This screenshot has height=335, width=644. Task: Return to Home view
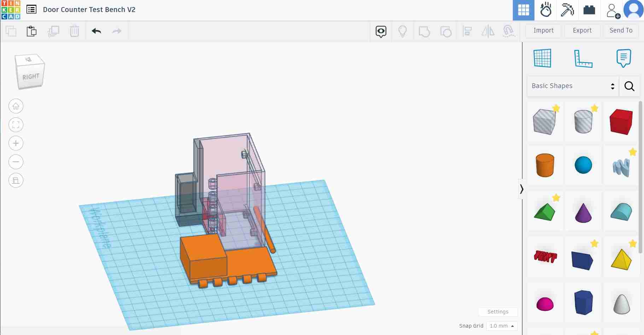pyautogui.click(x=16, y=106)
